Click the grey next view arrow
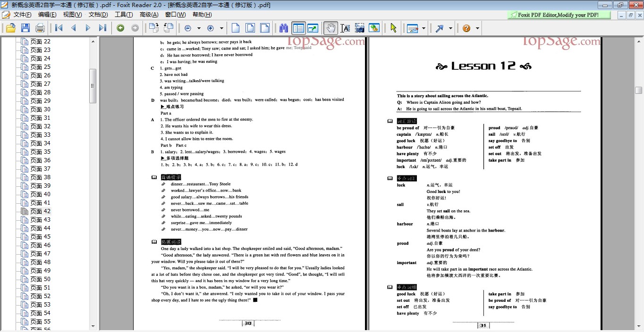 click(x=135, y=28)
